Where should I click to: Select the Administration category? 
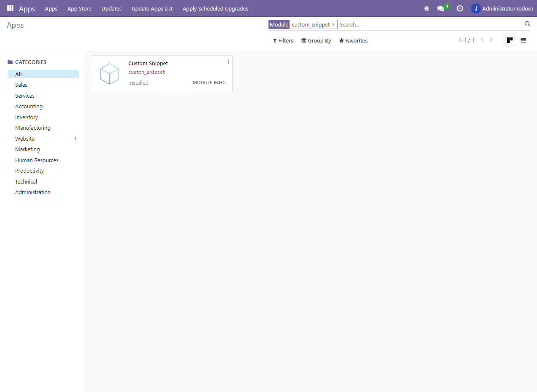tap(43, 192)
